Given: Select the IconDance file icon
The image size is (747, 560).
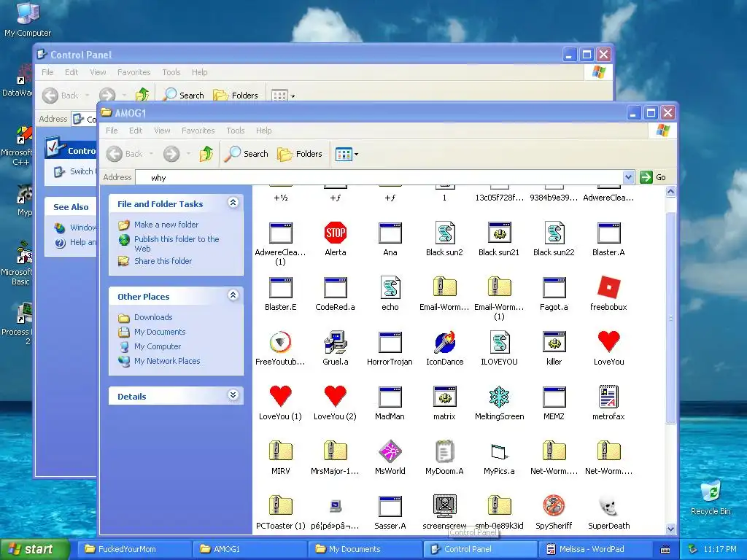Looking at the screenshot, I should pos(444,343).
